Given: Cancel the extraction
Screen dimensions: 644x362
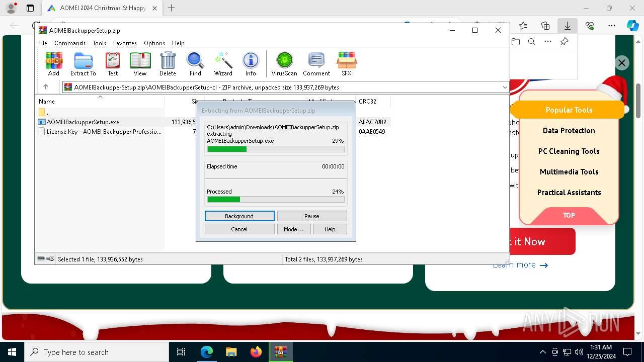Looking at the screenshot, I should pos(239,229).
